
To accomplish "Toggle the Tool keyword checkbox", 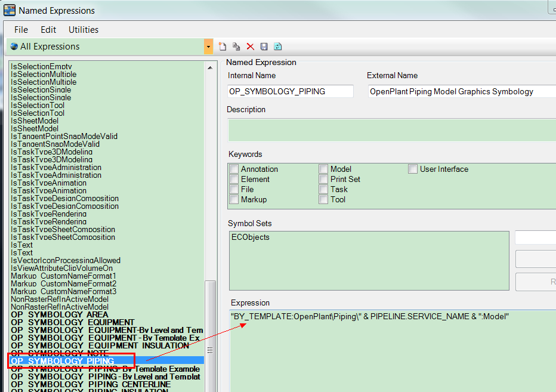I will tap(323, 199).
